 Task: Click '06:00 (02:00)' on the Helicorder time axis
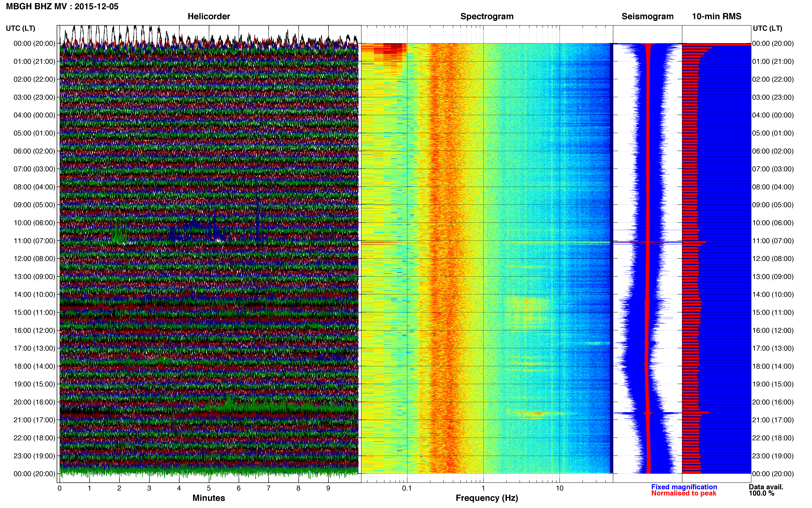tap(34, 151)
